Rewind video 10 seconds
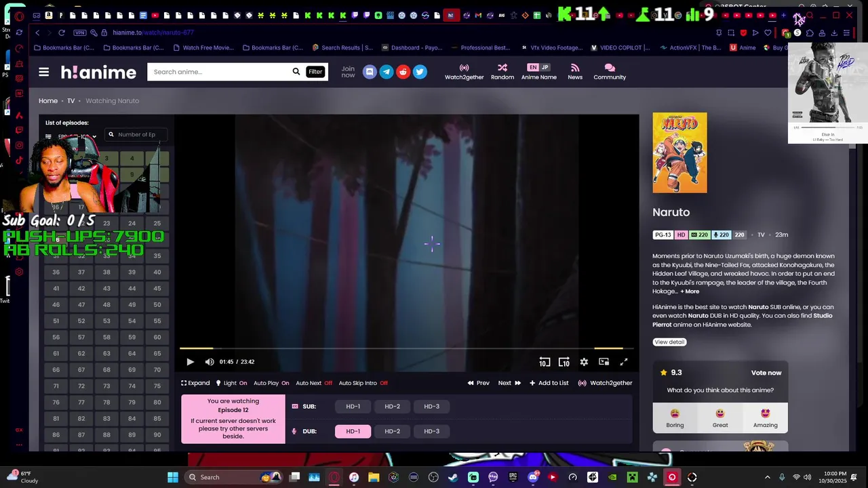Screen dimensions: 868x488 pyautogui.click(x=545, y=362)
